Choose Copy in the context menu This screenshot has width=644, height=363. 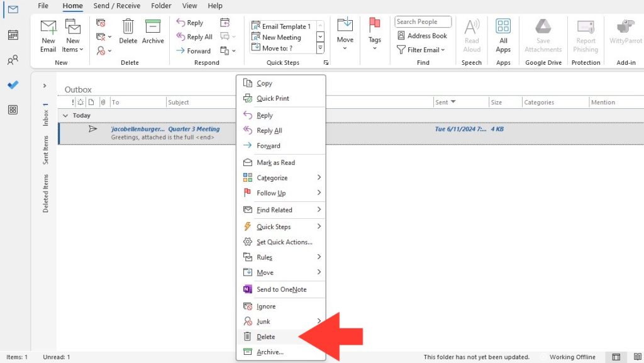click(281, 84)
